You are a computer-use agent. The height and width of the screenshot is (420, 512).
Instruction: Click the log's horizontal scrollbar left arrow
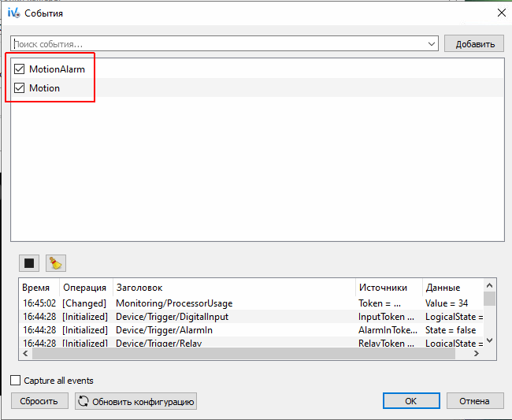[25, 353]
